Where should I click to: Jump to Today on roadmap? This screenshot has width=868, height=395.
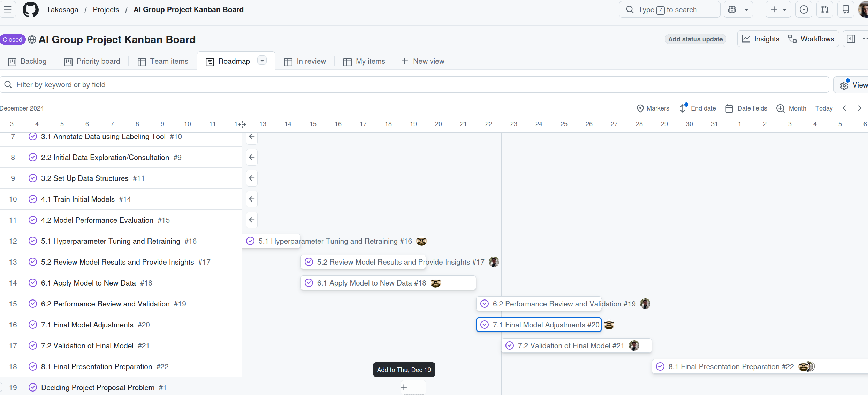click(x=824, y=108)
